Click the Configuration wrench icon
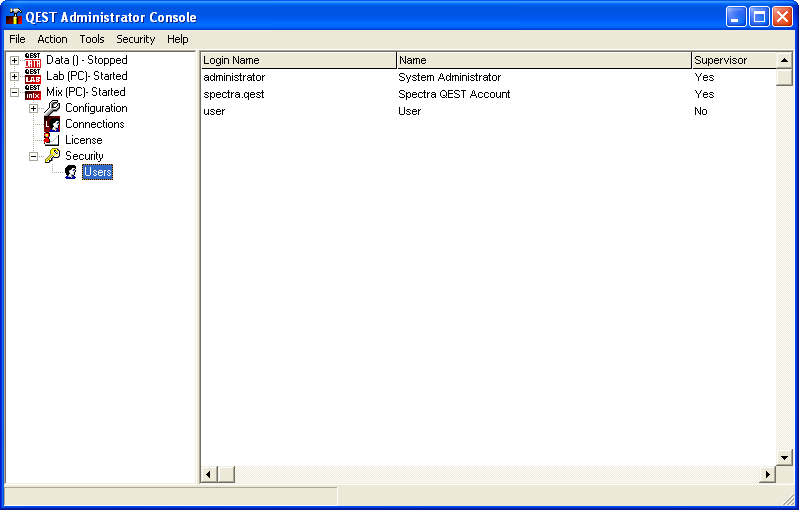The height and width of the screenshot is (510, 799). click(x=52, y=108)
